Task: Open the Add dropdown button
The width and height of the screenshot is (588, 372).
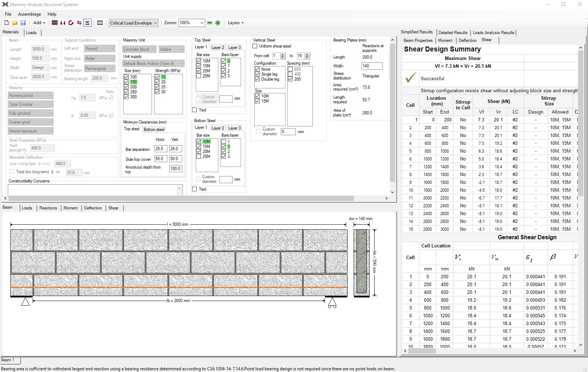Action: pyautogui.click(x=39, y=23)
